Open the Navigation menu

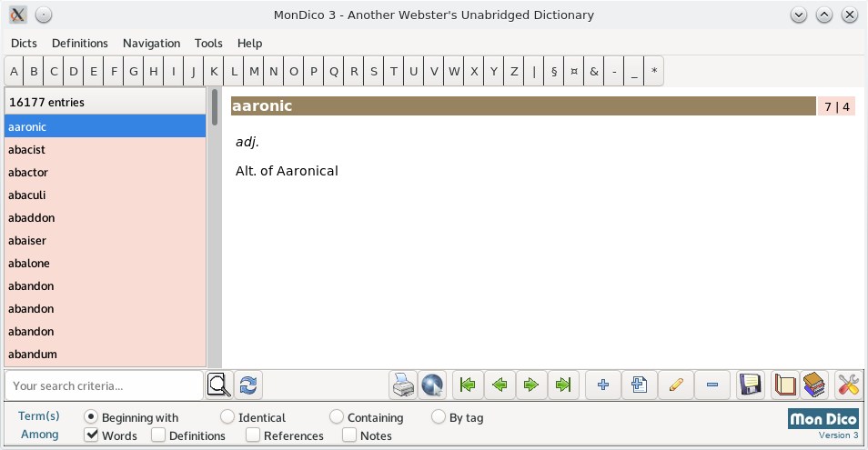[x=151, y=43]
